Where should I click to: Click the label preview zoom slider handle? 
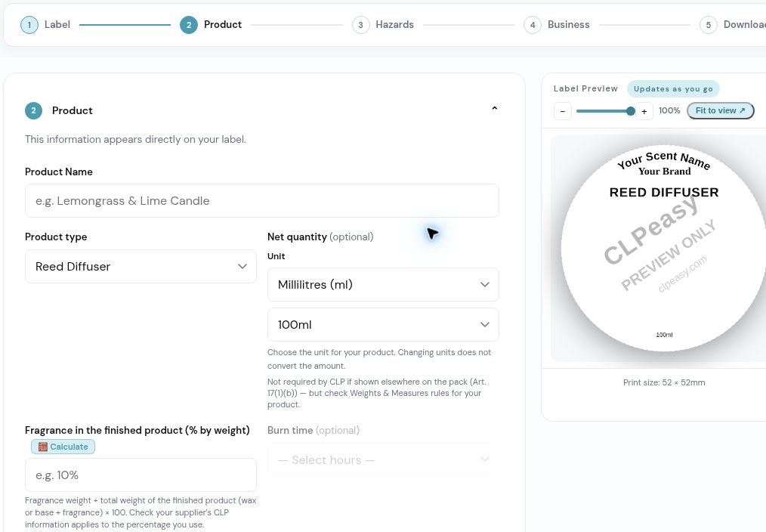[631, 111]
